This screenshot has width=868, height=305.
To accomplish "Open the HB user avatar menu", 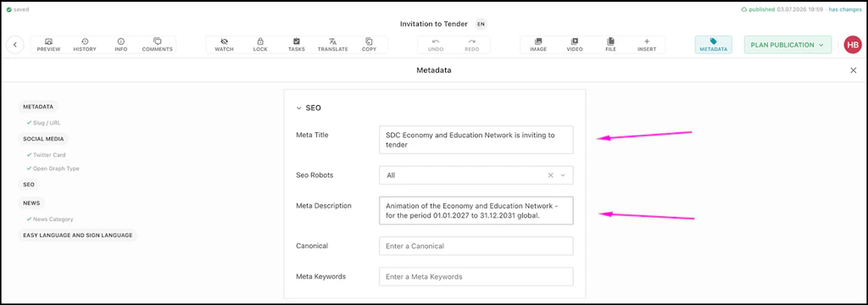I will pos(853,45).
